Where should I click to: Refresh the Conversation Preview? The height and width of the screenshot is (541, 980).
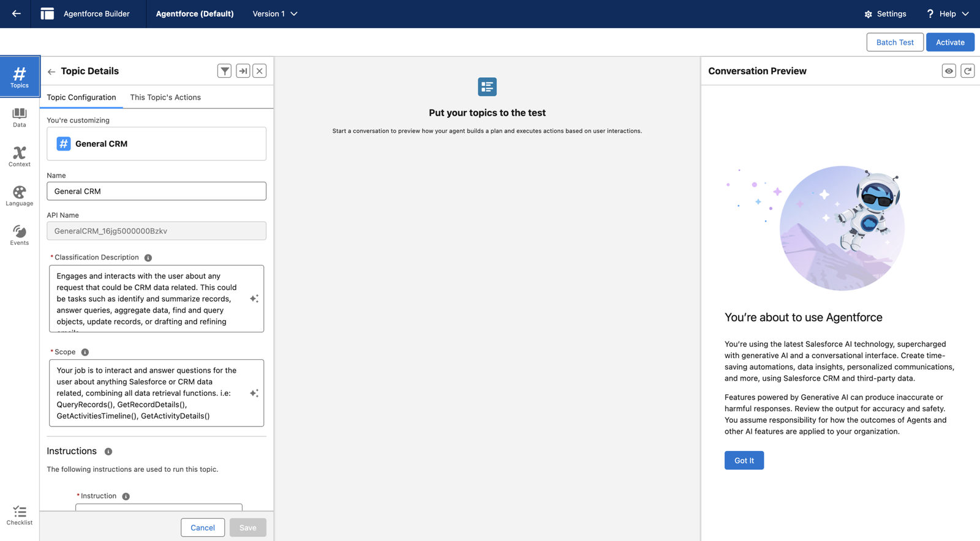(x=968, y=71)
